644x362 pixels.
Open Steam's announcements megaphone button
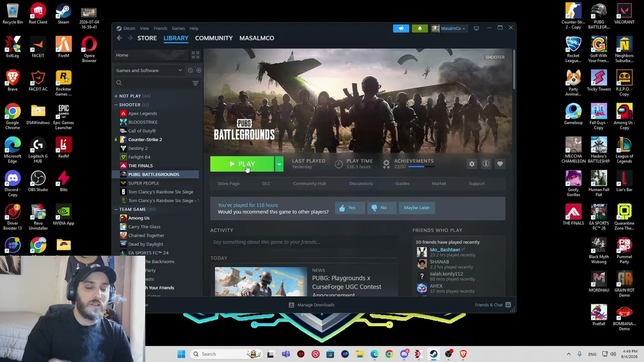[x=401, y=28]
